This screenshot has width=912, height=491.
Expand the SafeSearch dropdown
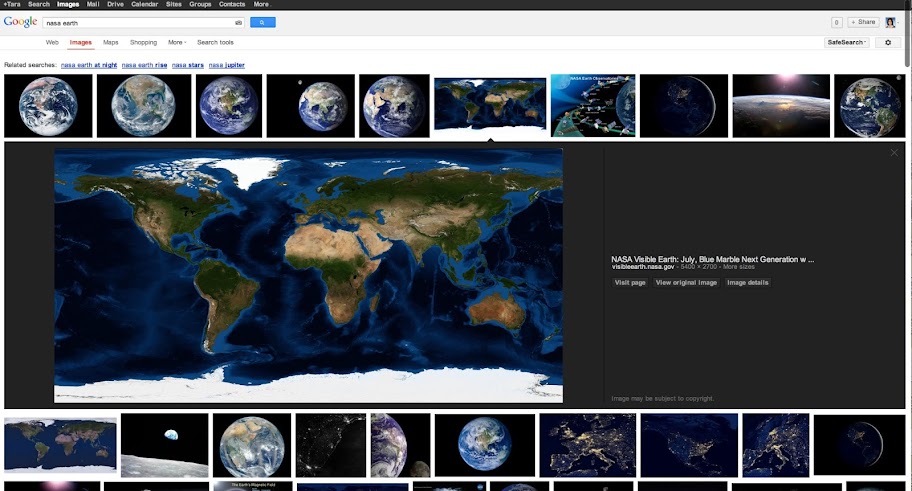(x=846, y=43)
